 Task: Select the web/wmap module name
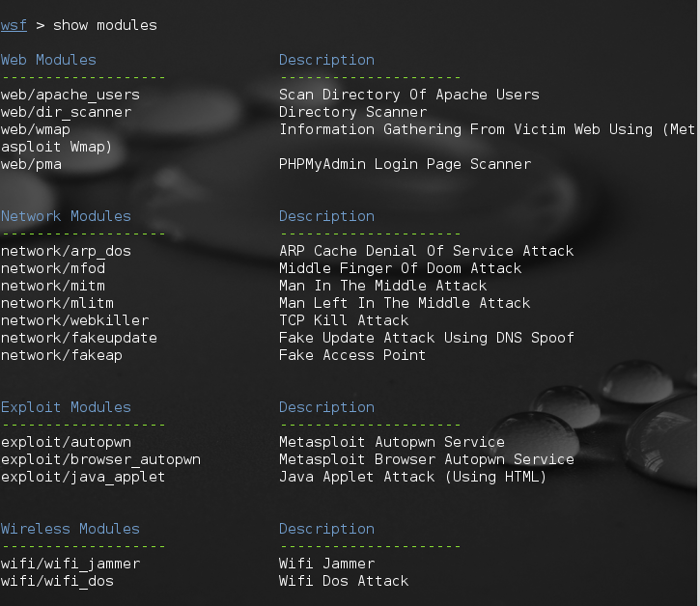coord(36,129)
